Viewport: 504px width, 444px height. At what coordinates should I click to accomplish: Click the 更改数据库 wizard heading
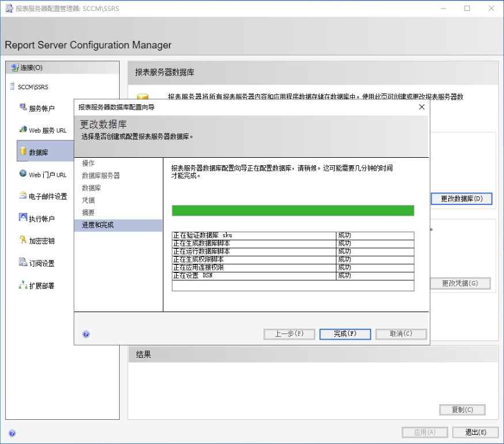pyautogui.click(x=103, y=124)
